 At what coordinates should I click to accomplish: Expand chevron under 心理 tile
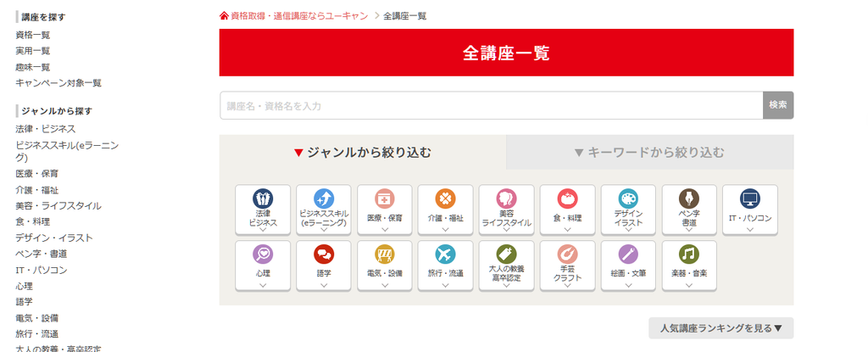pyautogui.click(x=263, y=285)
